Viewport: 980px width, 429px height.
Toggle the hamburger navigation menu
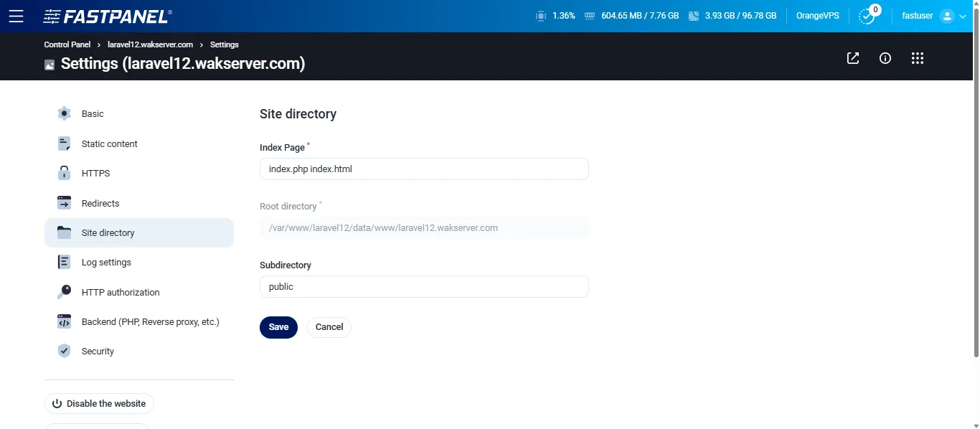click(x=16, y=15)
